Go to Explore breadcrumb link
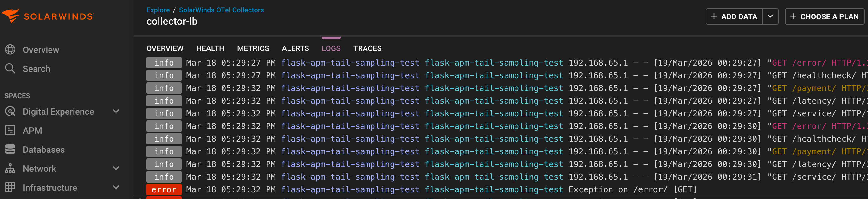Image resolution: width=868 pixels, height=199 pixels. 158,10
